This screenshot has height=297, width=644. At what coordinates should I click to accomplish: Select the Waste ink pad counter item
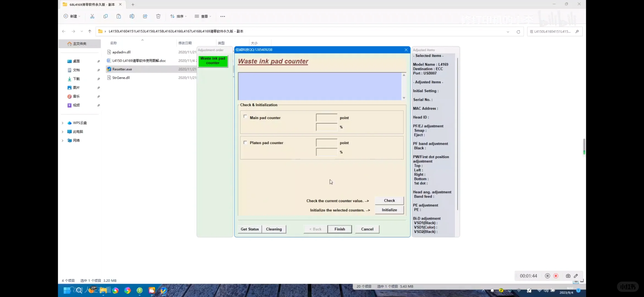(x=213, y=61)
